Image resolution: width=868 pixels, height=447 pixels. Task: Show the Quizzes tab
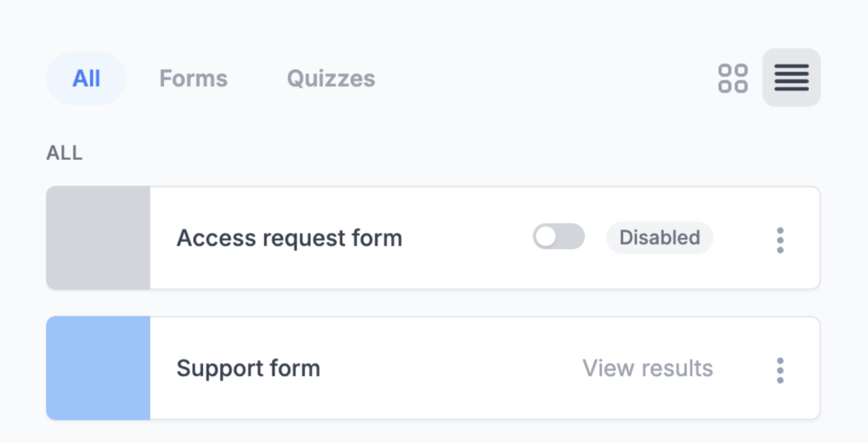pos(331,78)
